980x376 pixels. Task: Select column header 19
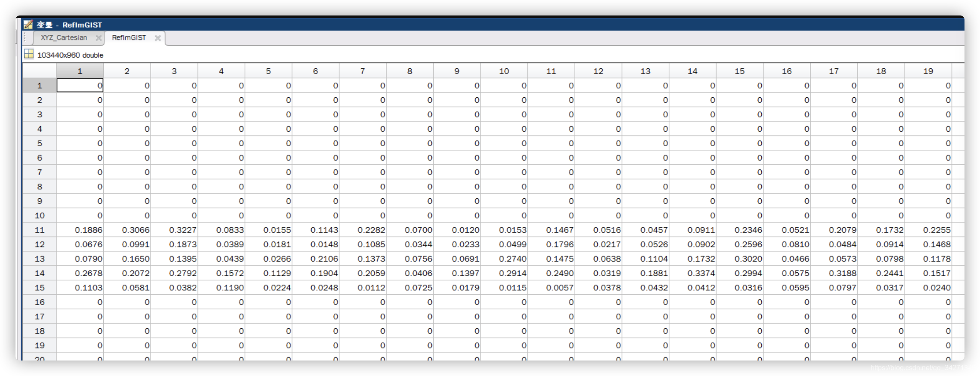pyautogui.click(x=928, y=71)
